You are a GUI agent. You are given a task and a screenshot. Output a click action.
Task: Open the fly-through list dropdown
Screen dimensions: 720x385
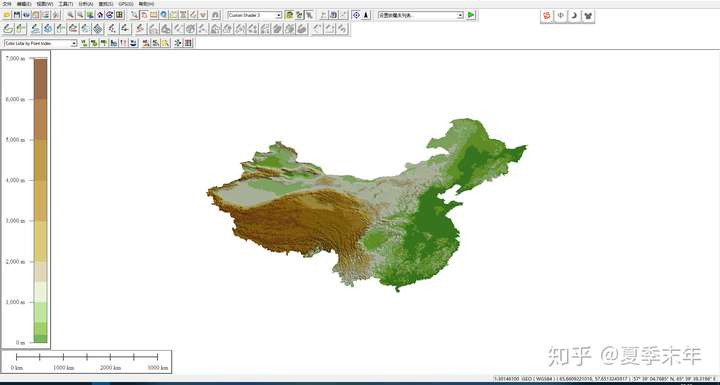[x=421, y=15]
